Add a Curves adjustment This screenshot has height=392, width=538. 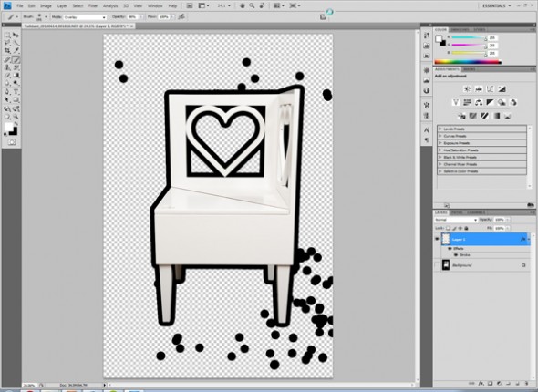point(490,89)
